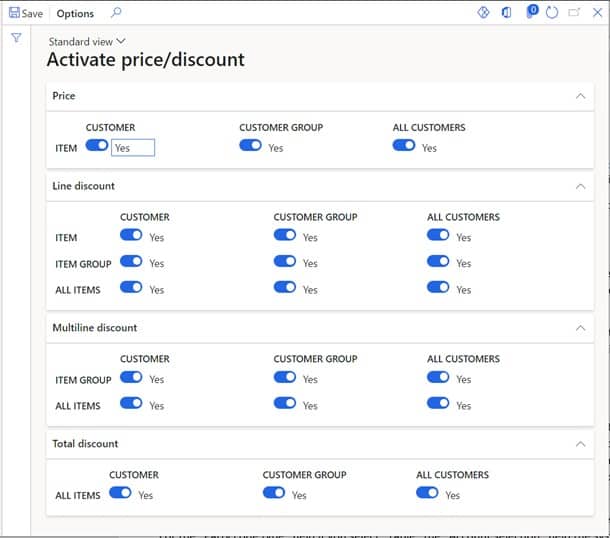Disable Line discount Item group for Customer
This screenshot has width=610, height=538.
[131, 262]
